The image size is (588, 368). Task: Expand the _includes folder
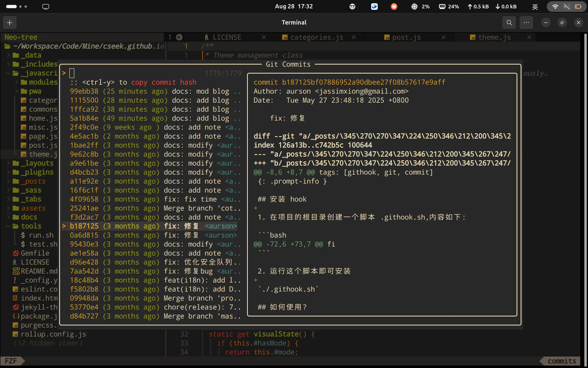coord(8,64)
